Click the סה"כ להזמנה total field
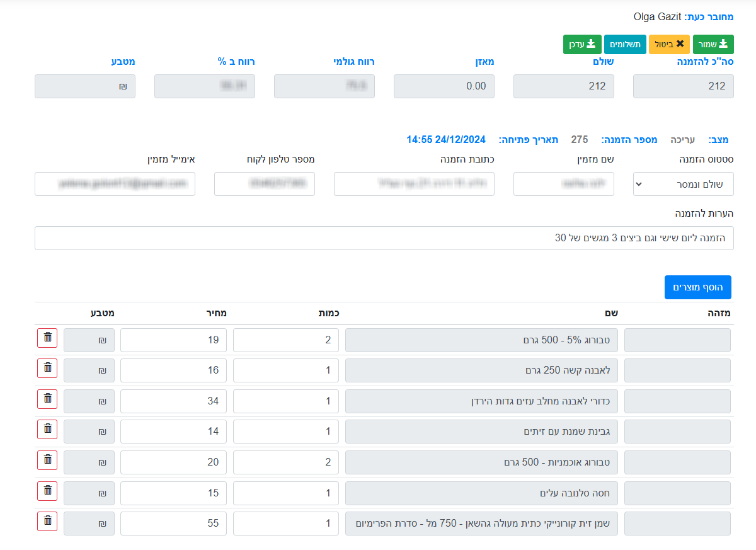 click(684, 86)
